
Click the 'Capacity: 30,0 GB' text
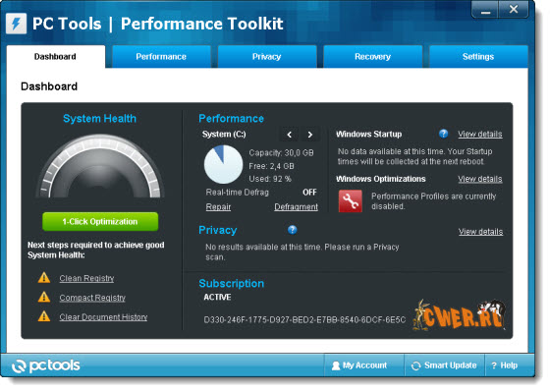click(281, 153)
